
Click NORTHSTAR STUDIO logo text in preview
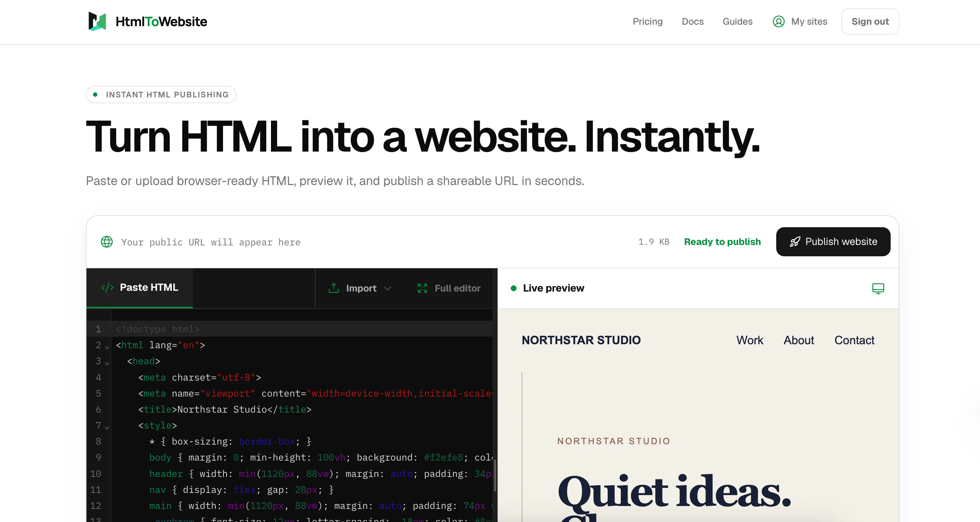pos(581,340)
